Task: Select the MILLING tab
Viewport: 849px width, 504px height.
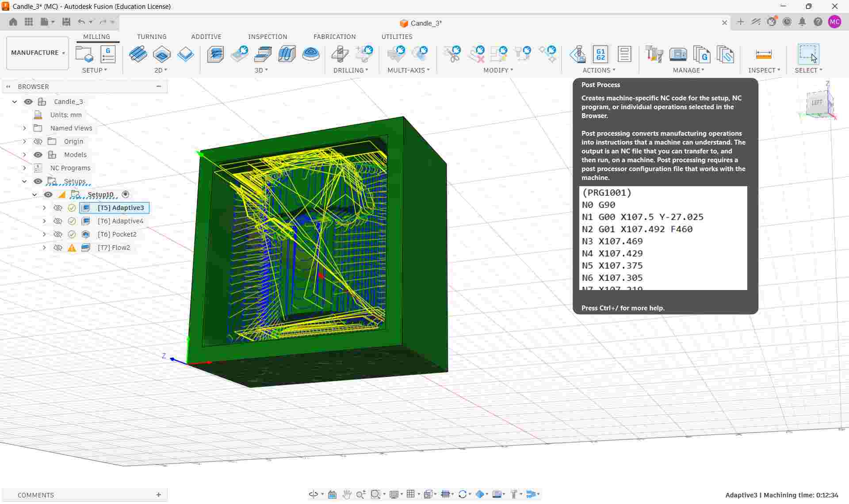Action: tap(96, 37)
